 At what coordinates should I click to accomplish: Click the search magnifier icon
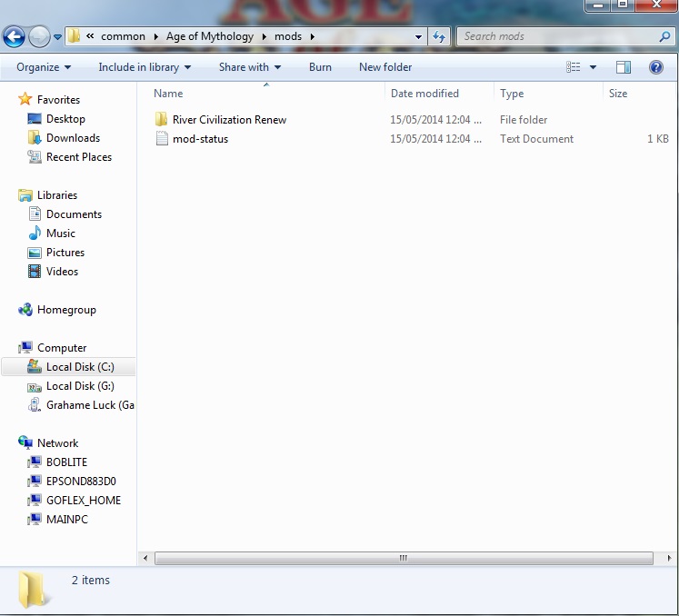pos(664,36)
